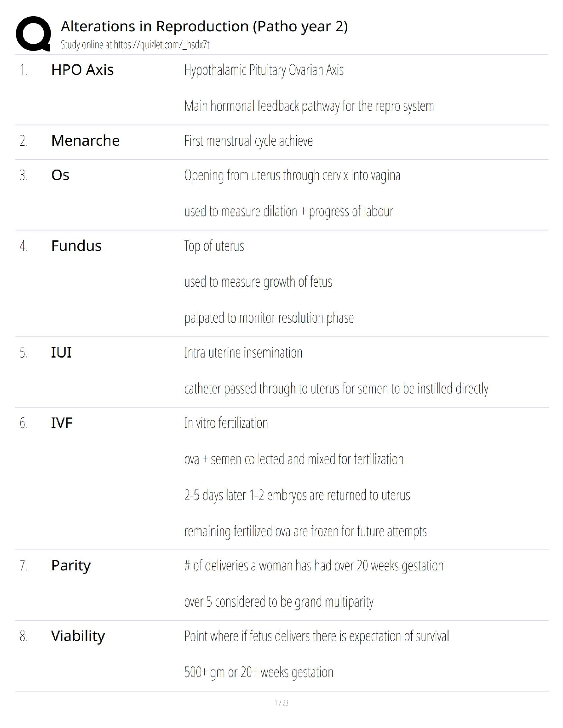Select the Parity term
The height and width of the screenshot is (728, 563).
click(71, 565)
